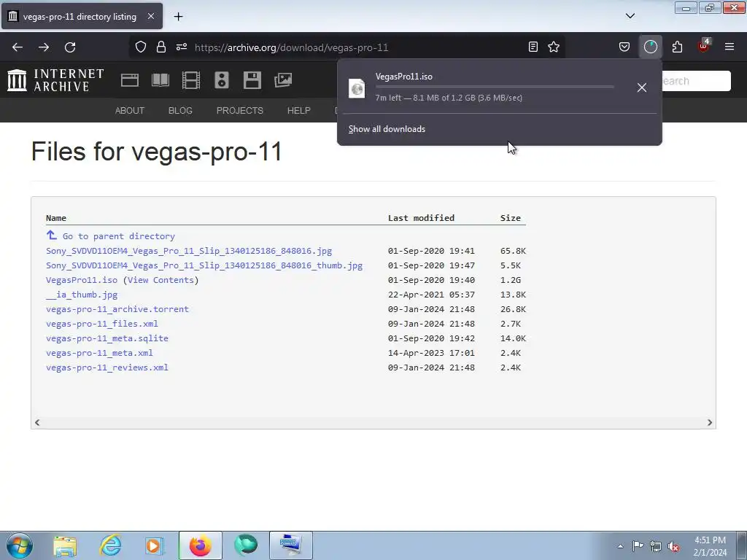Image resolution: width=747 pixels, height=560 pixels.
Task: Open vegas-pro-11_reviews.xml
Action: click(107, 367)
